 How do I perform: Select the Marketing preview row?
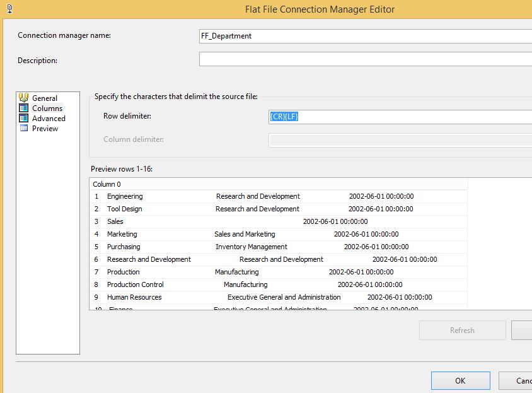pos(279,234)
